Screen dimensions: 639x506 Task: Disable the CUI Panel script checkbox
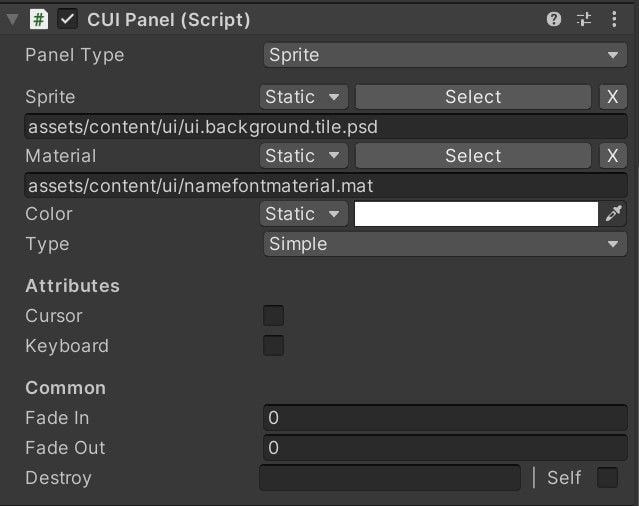point(67,20)
